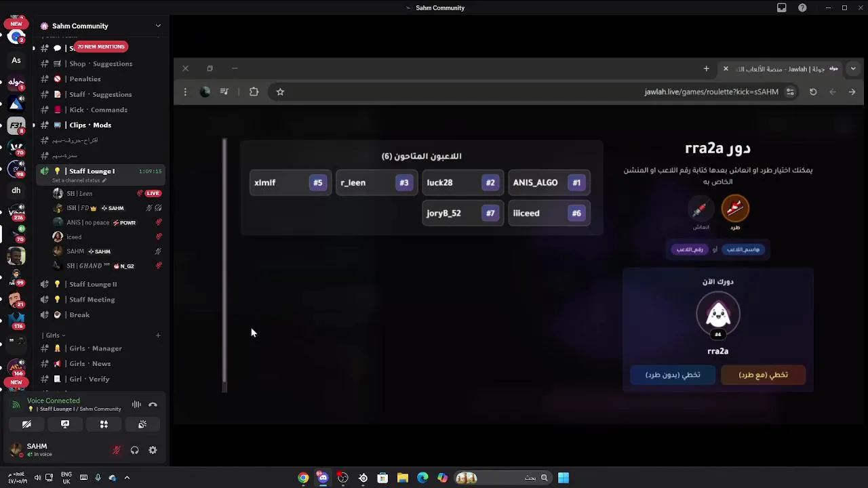The width and height of the screenshot is (868, 488).
Task: Open Voice Connected connection details
Action: click(54, 401)
